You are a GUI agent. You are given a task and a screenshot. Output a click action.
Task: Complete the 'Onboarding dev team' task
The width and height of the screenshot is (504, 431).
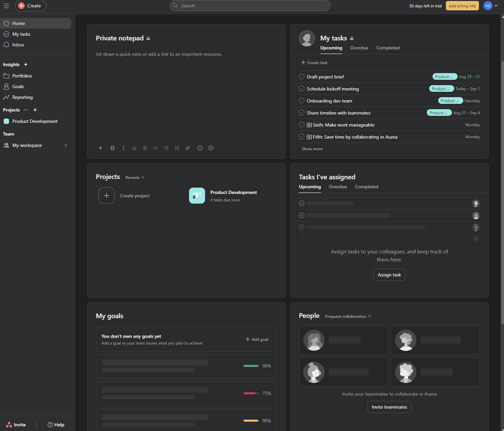pos(302,101)
